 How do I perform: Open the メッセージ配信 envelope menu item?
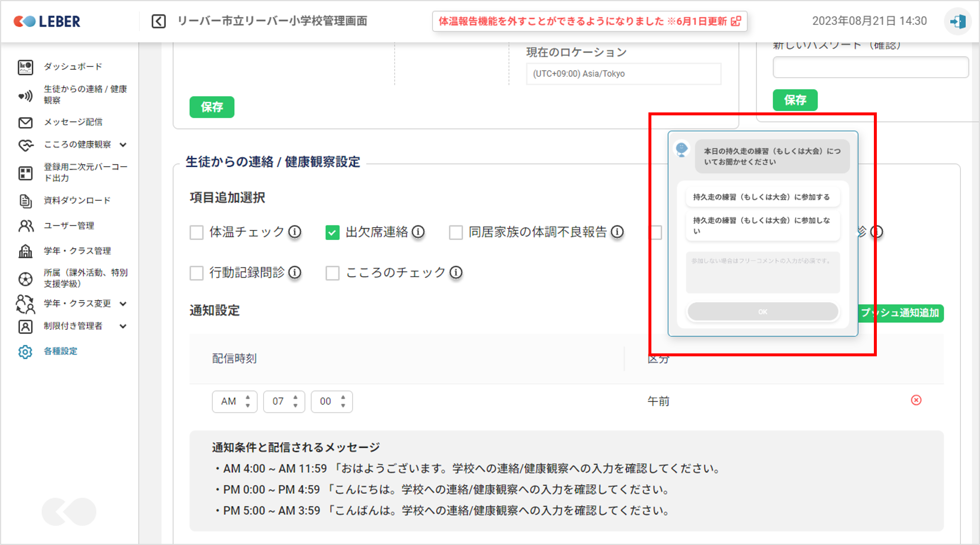[x=72, y=122]
